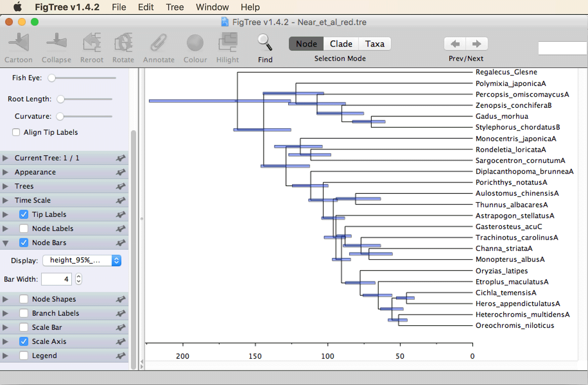Open the Display height_95% dropdown
Image resolution: width=588 pixels, height=385 pixels.
point(82,260)
